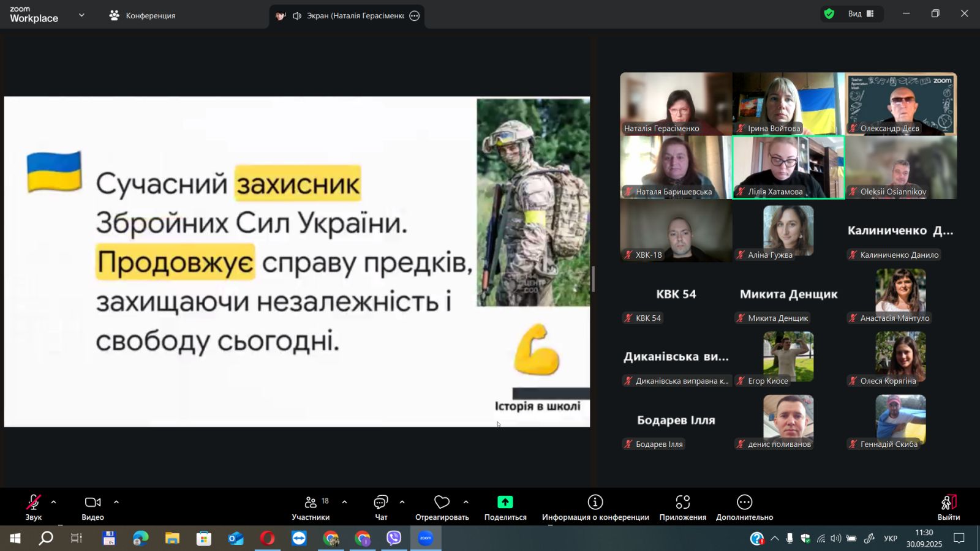Open the Apps icon

click(x=682, y=503)
